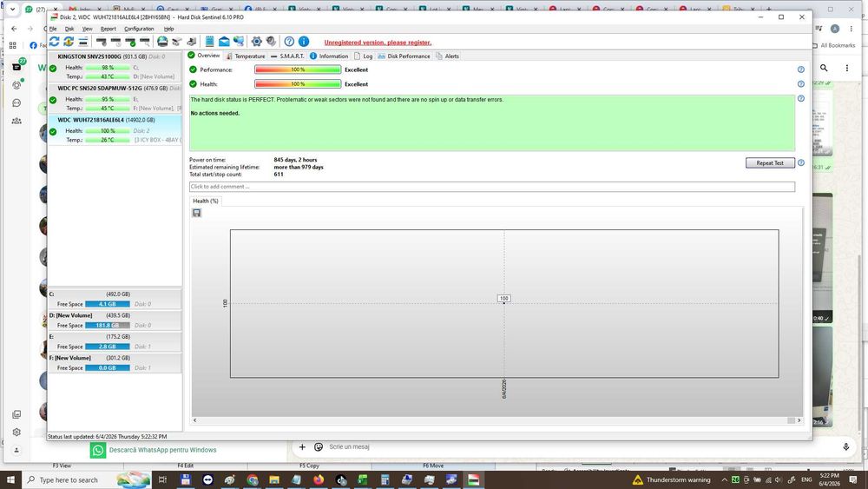The image size is (868, 489).
Task: Select the KINGSTON SNV2S1000G disk entry
Action: pos(115,67)
